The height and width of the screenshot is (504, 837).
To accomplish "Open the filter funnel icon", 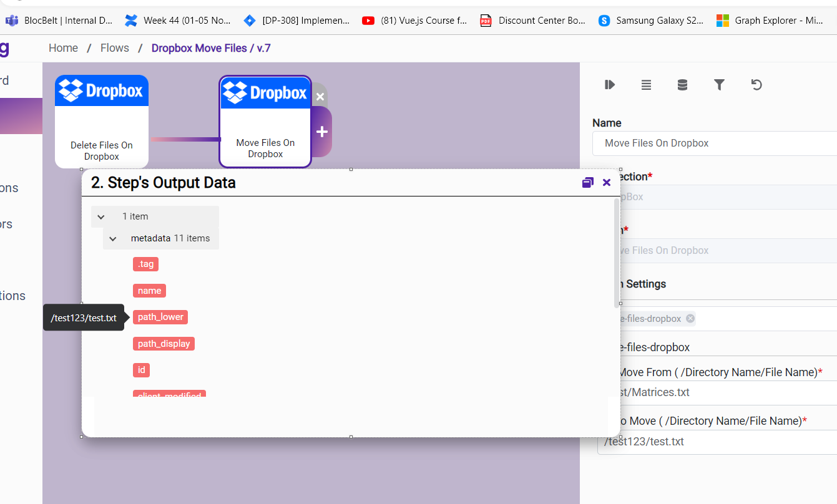I will tap(719, 85).
